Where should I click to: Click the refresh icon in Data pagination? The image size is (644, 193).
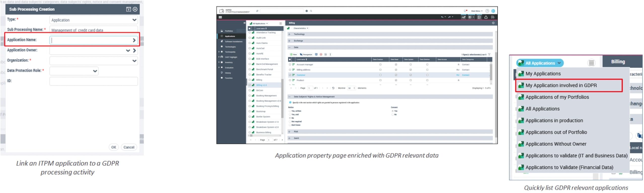tap(333, 88)
